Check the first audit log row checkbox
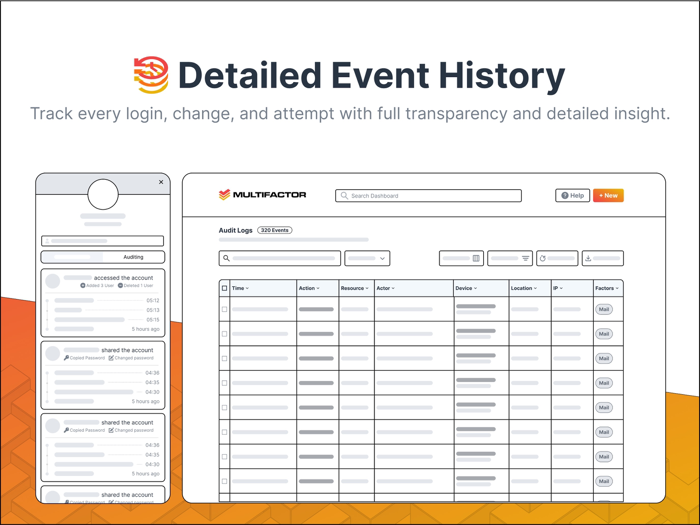 pos(225,309)
